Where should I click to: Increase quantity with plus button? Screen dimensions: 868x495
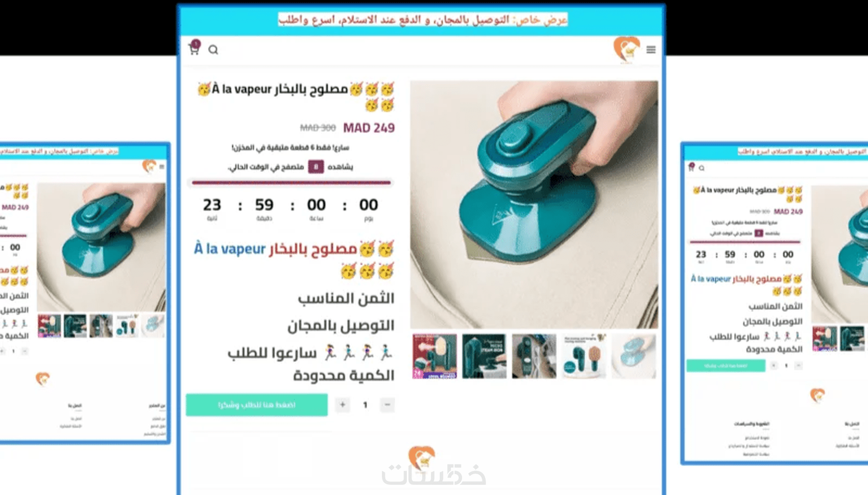[x=343, y=405]
